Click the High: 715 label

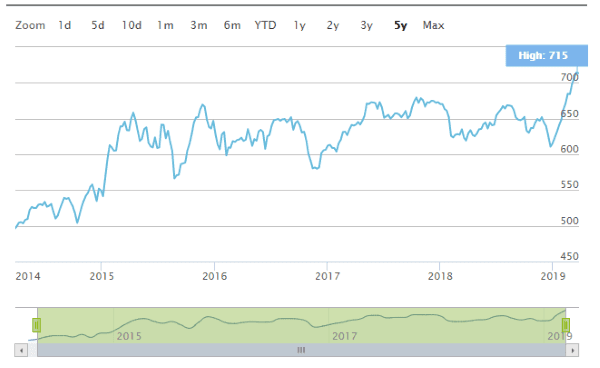point(546,55)
